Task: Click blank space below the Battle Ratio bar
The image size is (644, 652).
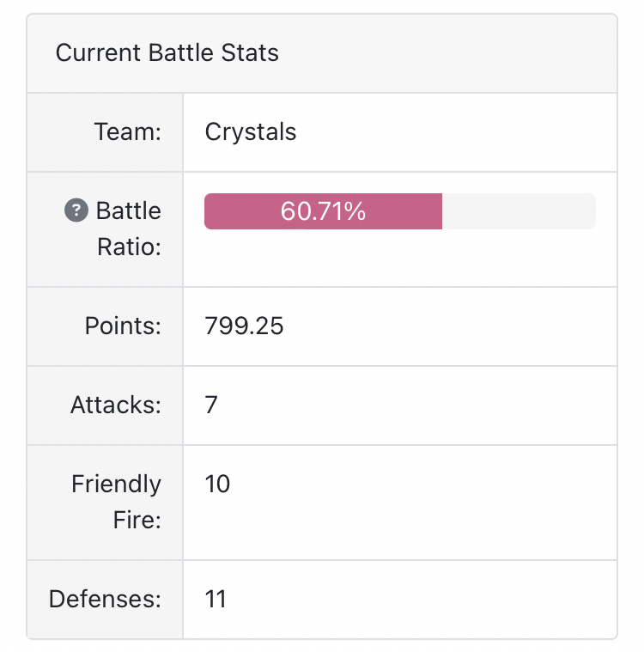Action: [x=399, y=258]
